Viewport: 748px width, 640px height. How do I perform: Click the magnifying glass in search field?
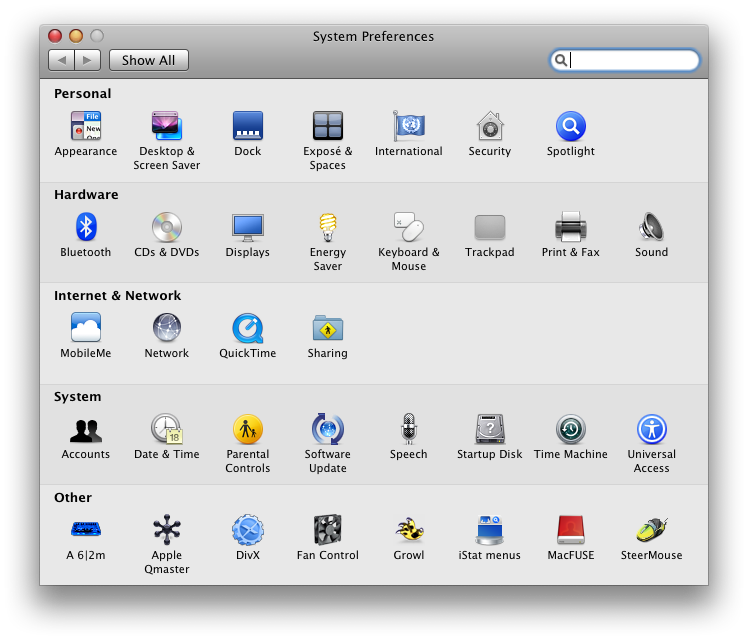pyautogui.click(x=561, y=60)
